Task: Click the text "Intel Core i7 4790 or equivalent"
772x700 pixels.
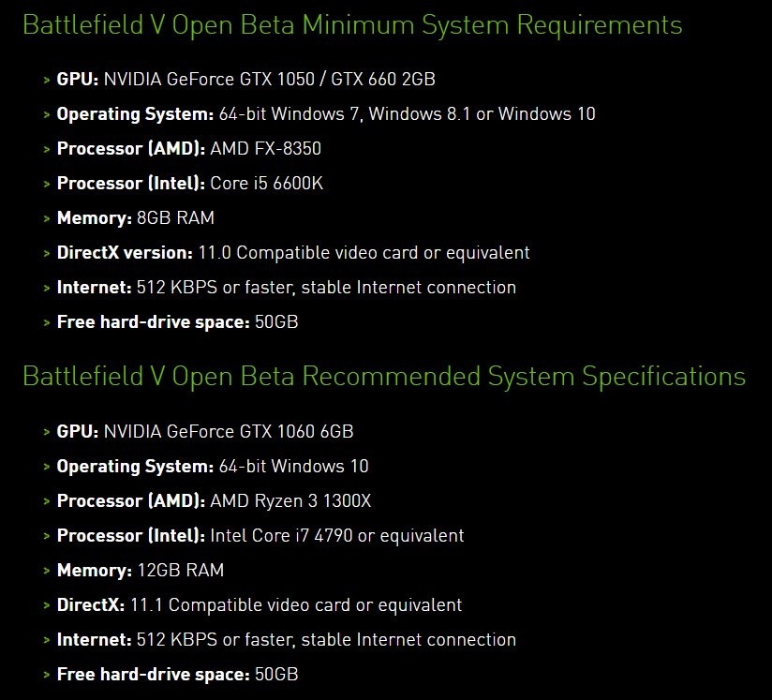Action: tap(337, 536)
